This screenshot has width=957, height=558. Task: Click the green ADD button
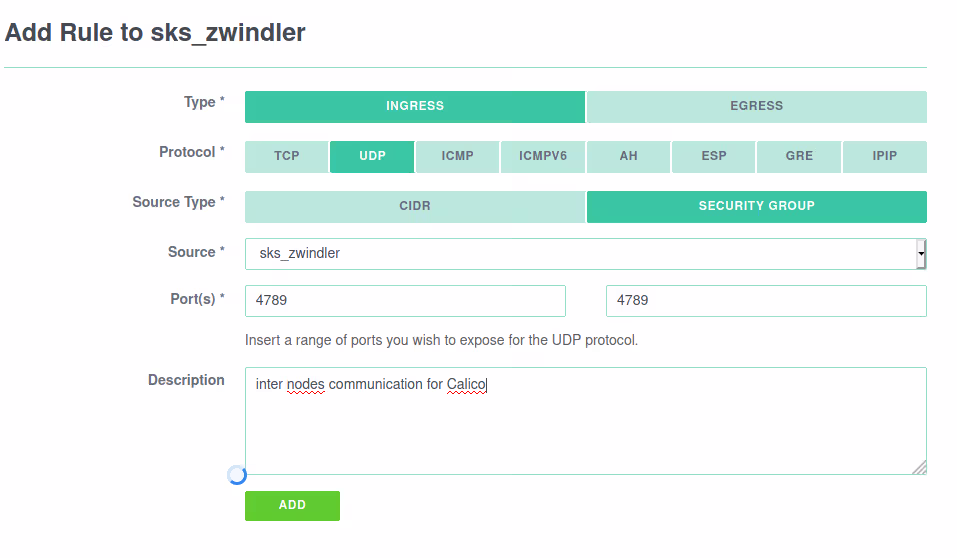pos(292,505)
